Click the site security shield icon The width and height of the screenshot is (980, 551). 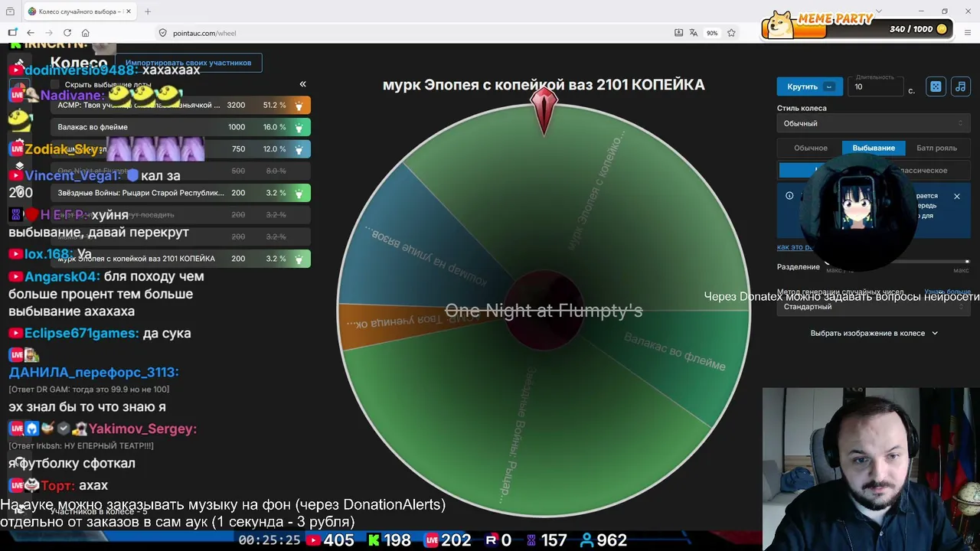(162, 33)
